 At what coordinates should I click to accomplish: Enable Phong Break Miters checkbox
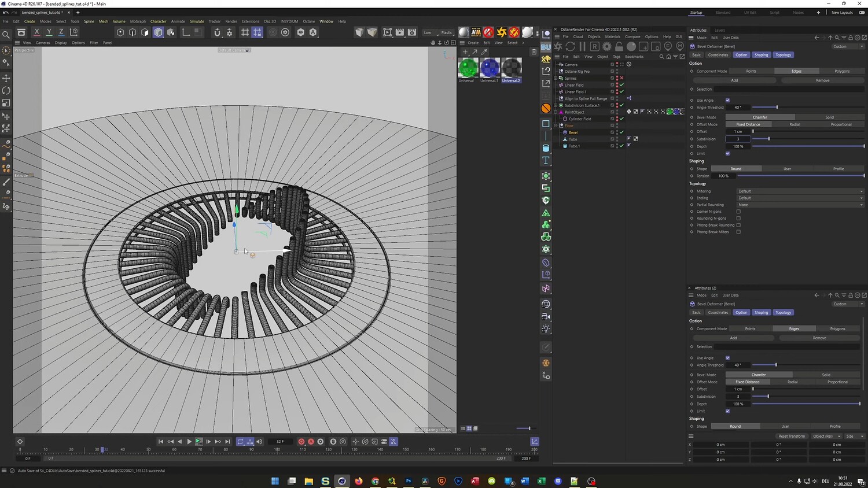(738, 232)
